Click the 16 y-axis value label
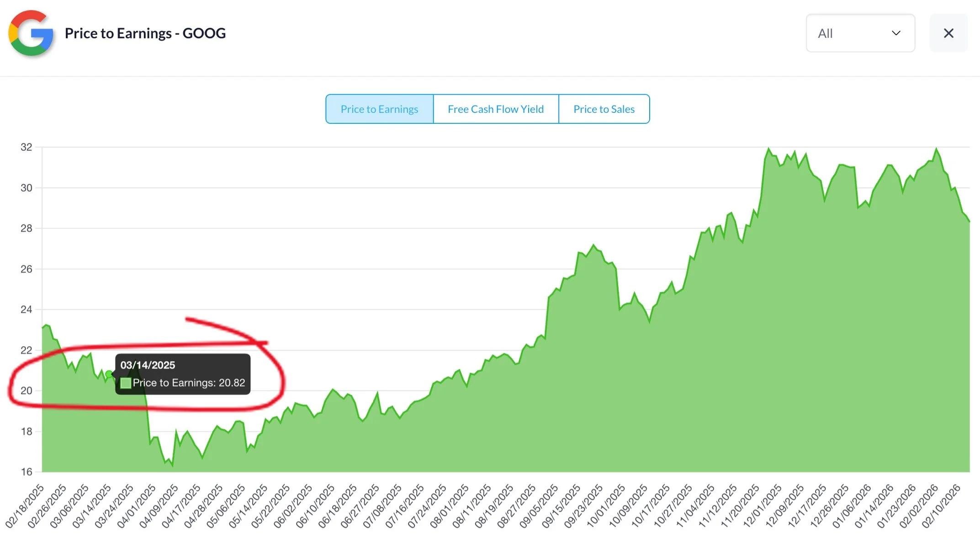This screenshot has width=980, height=542. (26, 472)
